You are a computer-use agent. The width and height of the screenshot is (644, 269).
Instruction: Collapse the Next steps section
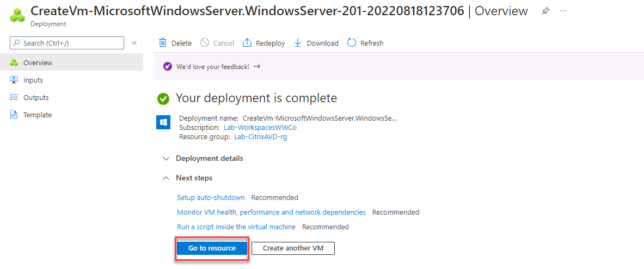tap(166, 178)
